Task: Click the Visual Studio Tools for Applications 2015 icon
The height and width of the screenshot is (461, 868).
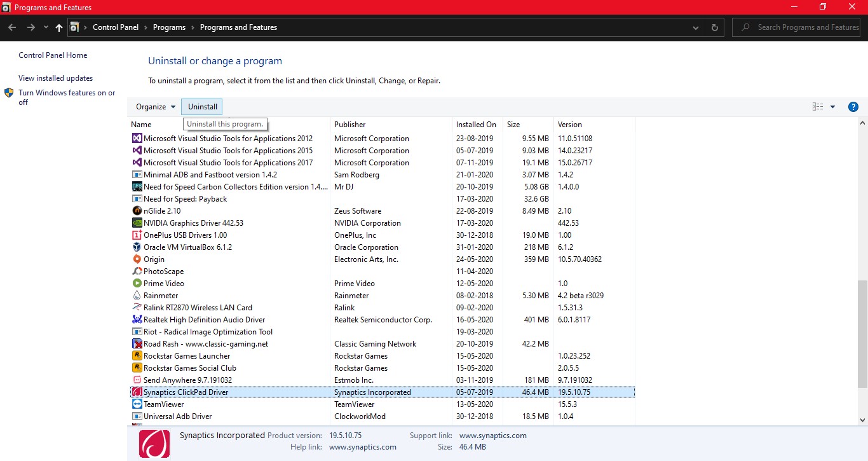Action: [137, 150]
